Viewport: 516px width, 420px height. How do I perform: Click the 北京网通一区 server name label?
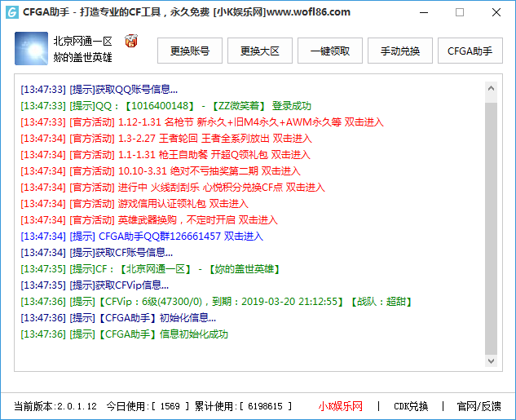point(82,41)
